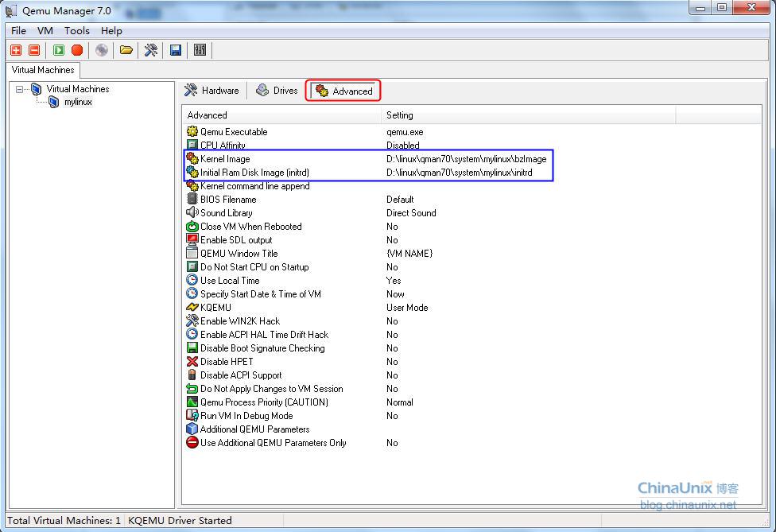This screenshot has width=776, height=532.
Task: Click the qemu.exe executable value
Action: click(x=405, y=132)
